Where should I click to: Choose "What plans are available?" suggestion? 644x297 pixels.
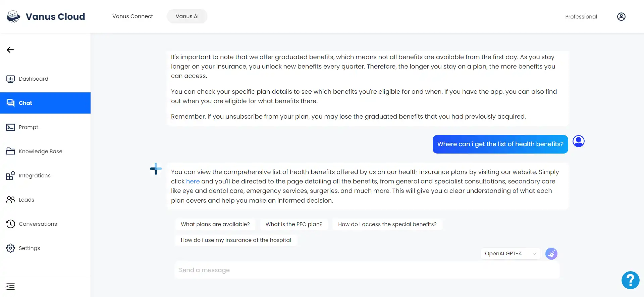coord(215,224)
